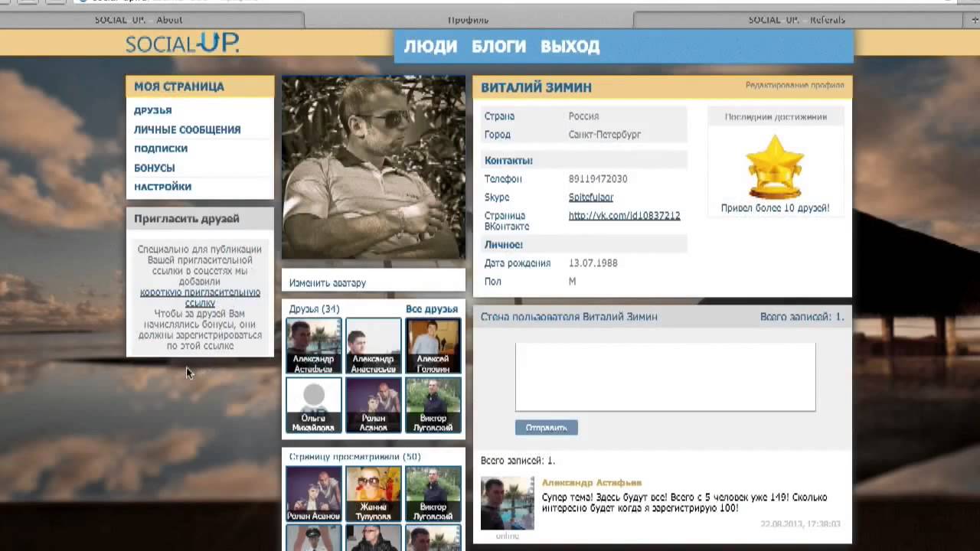Switch to the Профиль browser tab
The width and height of the screenshot is (980, 551).
(x=467, y=20)
